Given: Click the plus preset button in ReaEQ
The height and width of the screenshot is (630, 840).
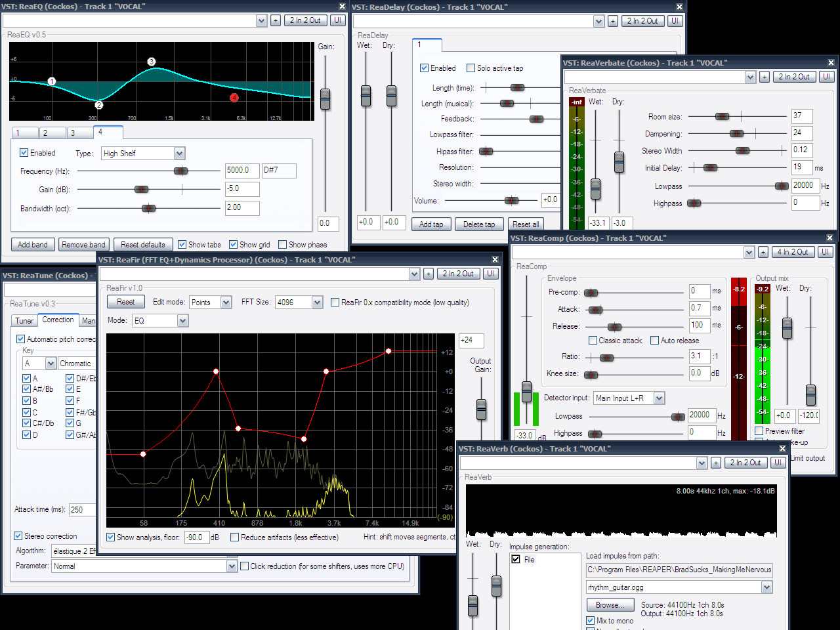Looking at the screenshot, I should (276, 20).
